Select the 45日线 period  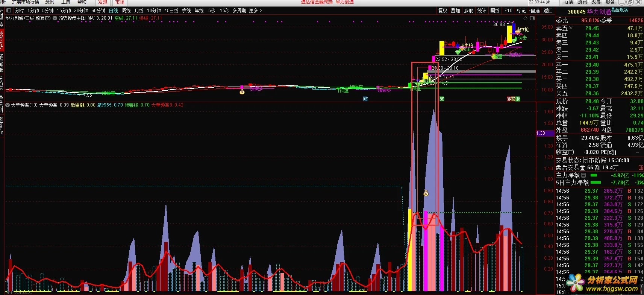(x=171, y=11)
